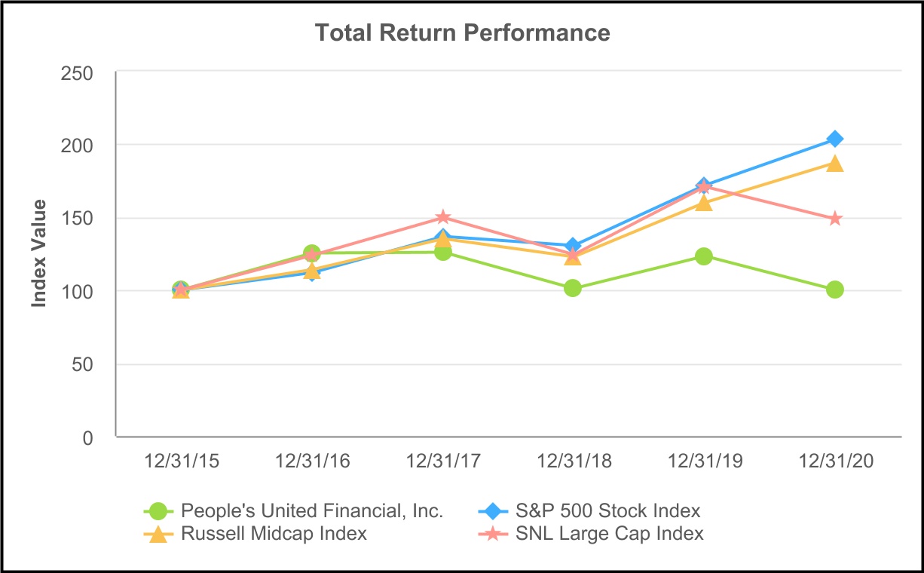This screenshot has height=573, width=924.
Task: Select People's United Financial, Inc. legend label
Action: 312,511
